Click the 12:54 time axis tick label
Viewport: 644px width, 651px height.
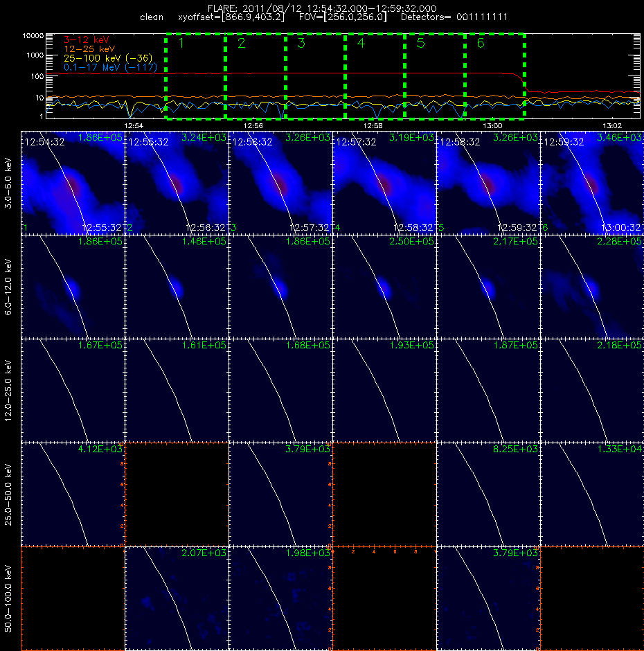coord(133,125)
